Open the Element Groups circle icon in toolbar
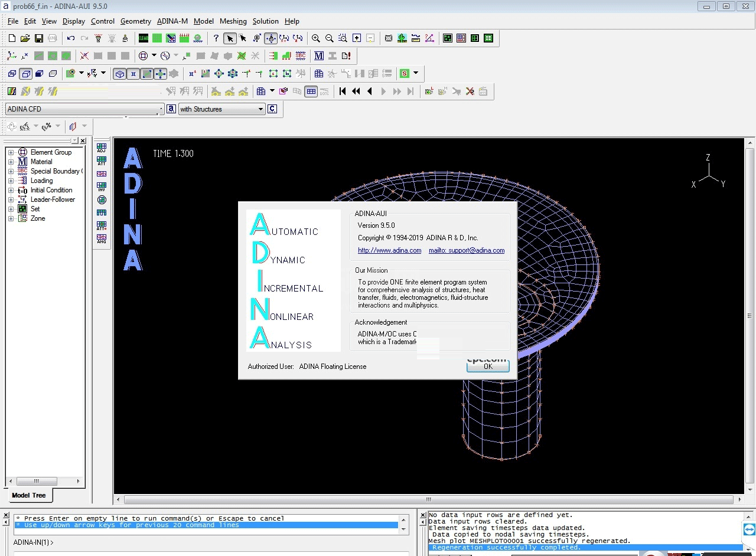 point(143,56)
